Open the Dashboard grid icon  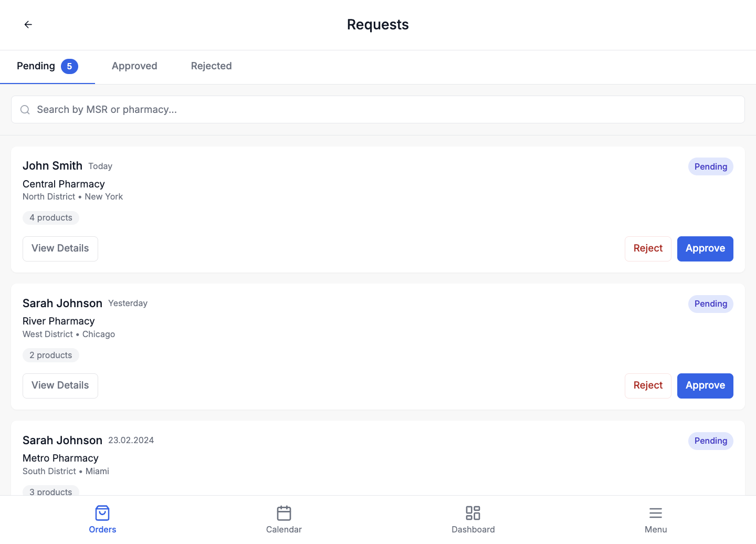[x=472, y=512]
